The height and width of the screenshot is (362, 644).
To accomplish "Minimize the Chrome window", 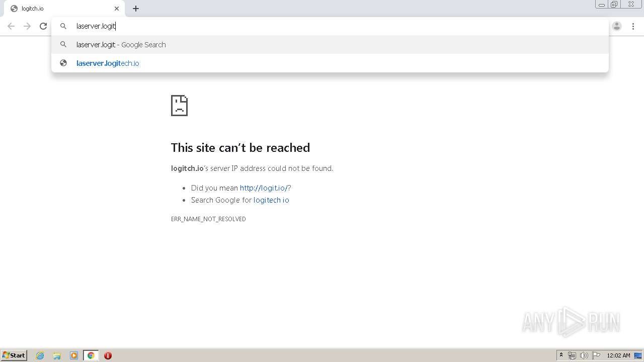I will coord(602,5).
